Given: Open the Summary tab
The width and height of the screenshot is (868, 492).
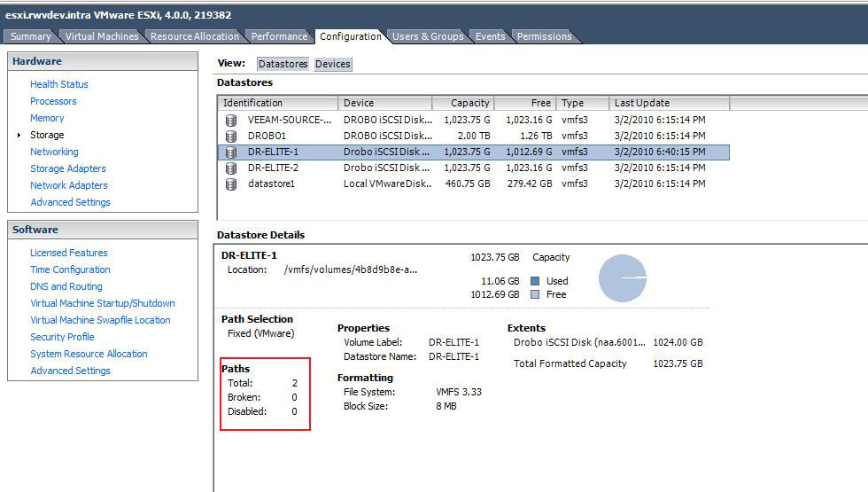Looking at the screenshot, I should click(x=30, y=36).
